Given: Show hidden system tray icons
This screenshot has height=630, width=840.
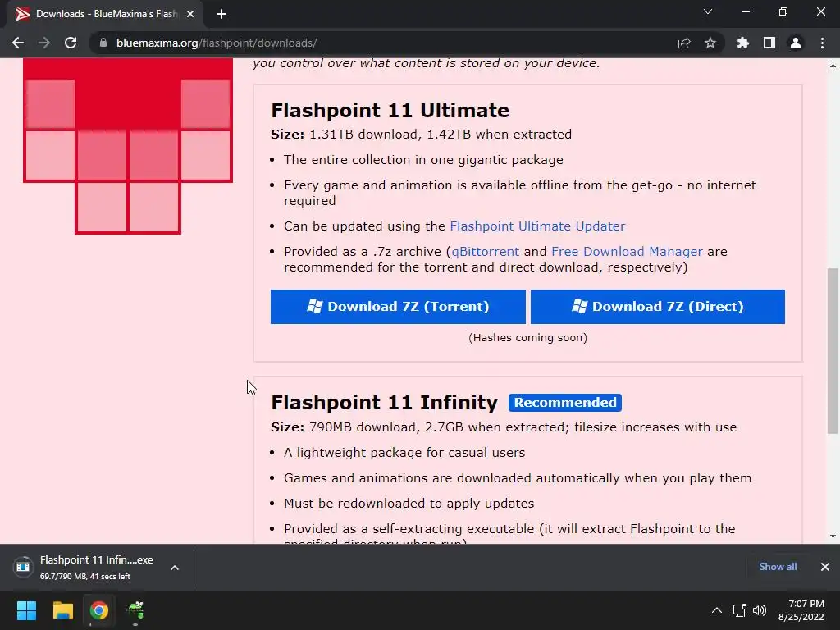Looking at the screenshot, I should [716, 610].
